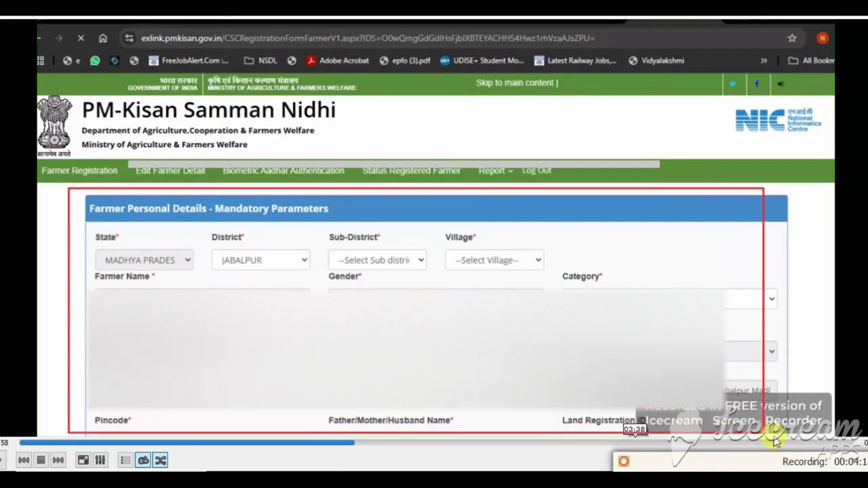Open Biometric Aadhar Authentication menu
Screen dimensions: 868x488
pos(283,171)
